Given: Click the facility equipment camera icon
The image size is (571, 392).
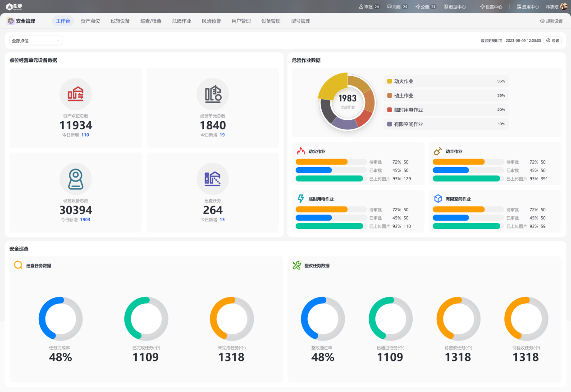Looking at the screenshot, I should tap(75, 179).
